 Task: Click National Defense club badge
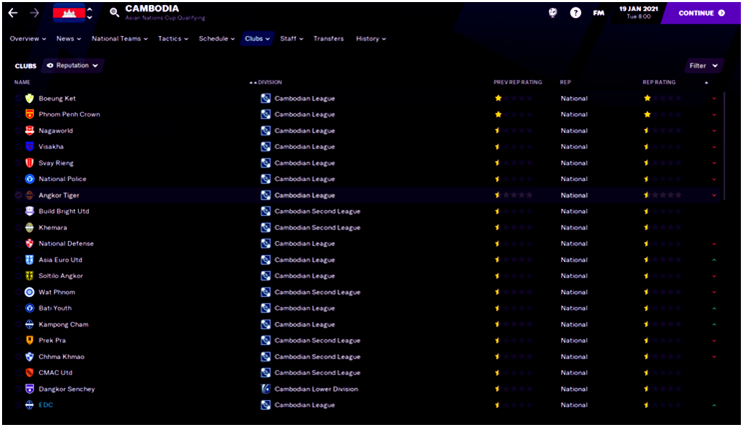(x=29, y=243)
